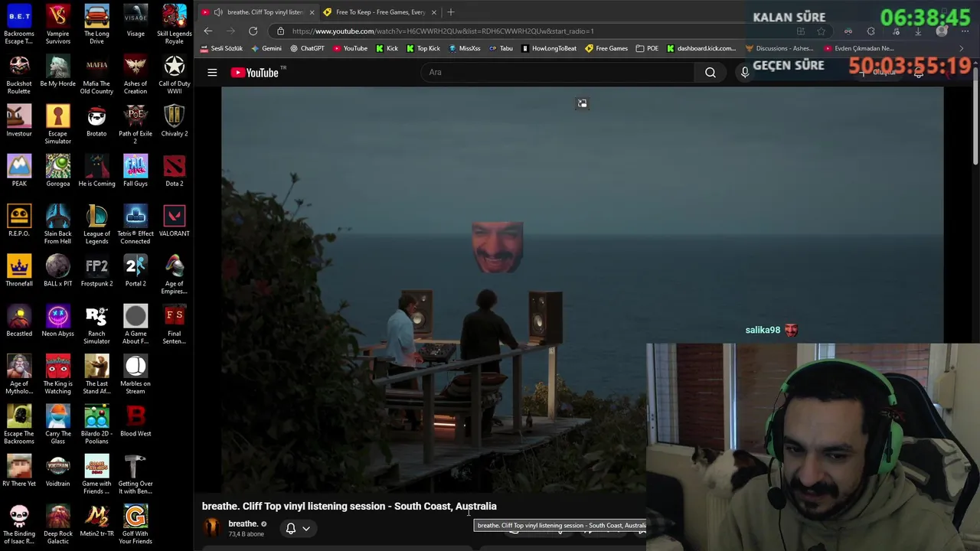Click the YouTube search magnifier button

710,73
